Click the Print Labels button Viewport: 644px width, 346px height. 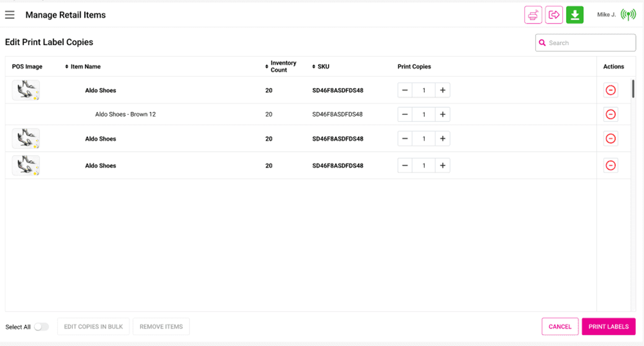point(608,327)
